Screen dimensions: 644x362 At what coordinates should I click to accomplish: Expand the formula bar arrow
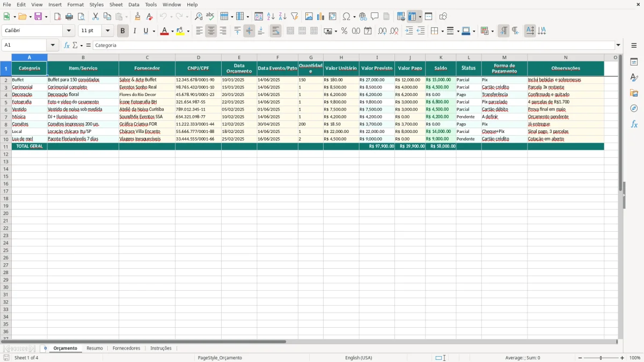(618, 46)
